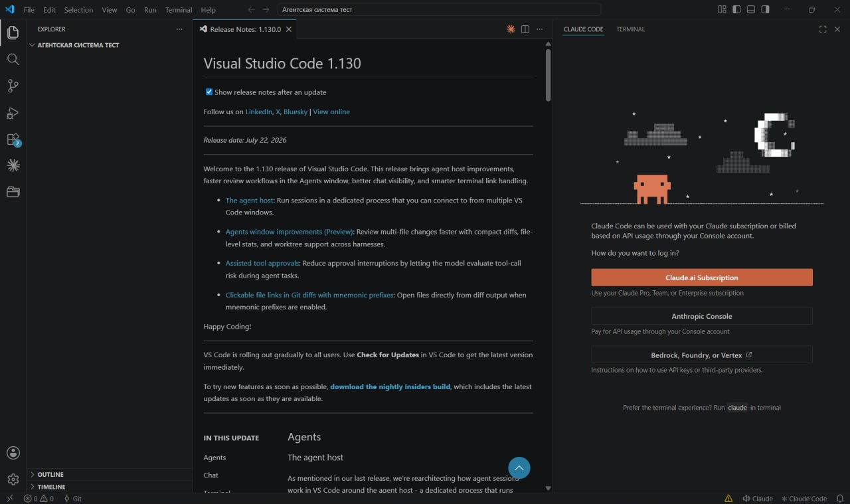Open the Run and Debug view
850x504 pixels.
13,112
